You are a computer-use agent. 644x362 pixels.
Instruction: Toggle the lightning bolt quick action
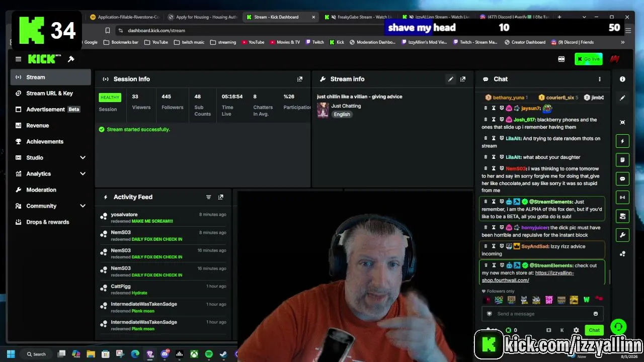(x=622, y=141)
